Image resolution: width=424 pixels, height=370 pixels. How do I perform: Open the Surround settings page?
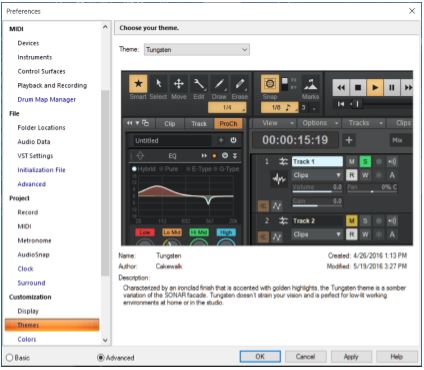[31, 283]
